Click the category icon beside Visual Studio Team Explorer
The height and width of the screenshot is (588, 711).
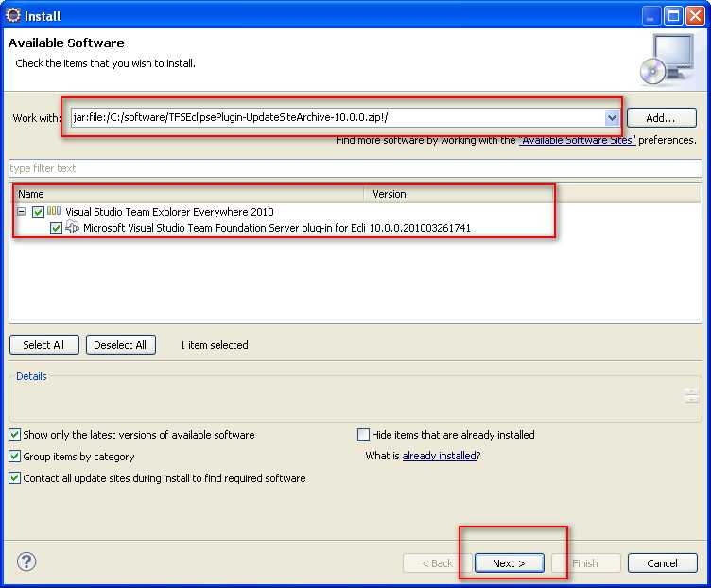54,211
